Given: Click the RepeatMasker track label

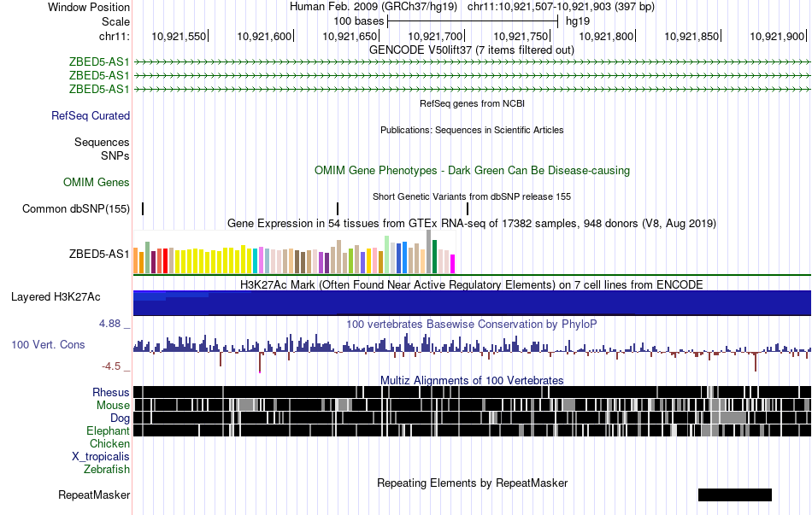Looking at the screenshot, I should [94, 495].
